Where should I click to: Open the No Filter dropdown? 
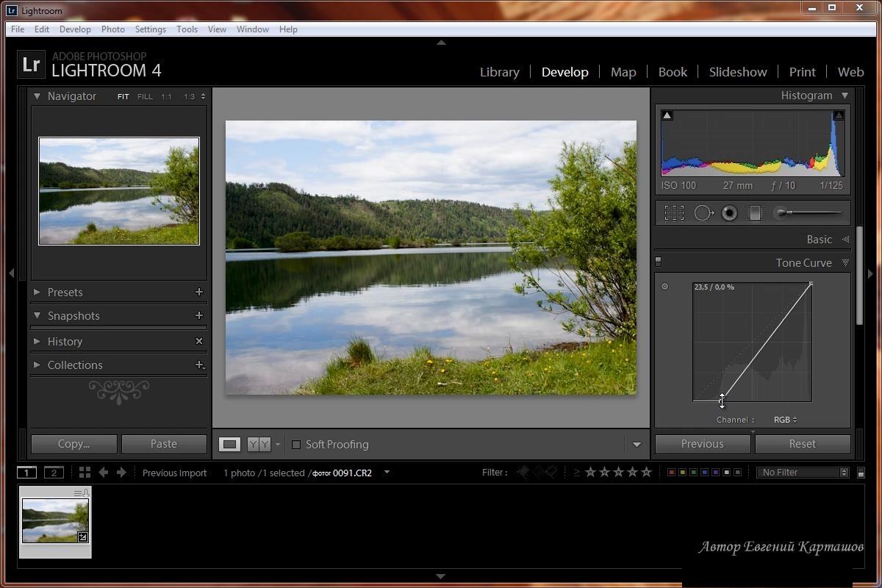click(x=803, y=473)
